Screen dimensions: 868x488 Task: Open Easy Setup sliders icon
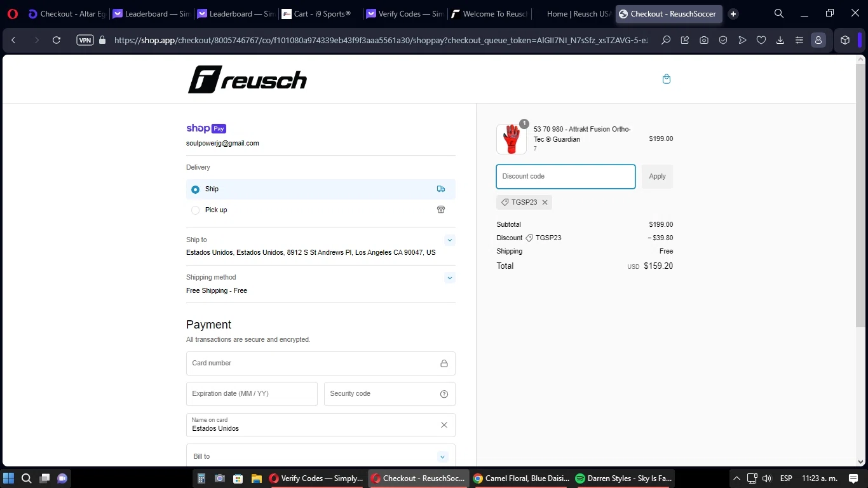[799, 40]
